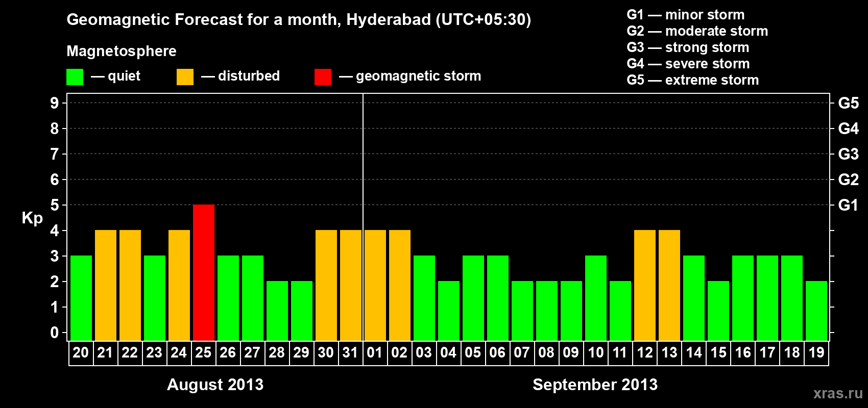
Task: Click the green bar above August 23
Action: [155, 298]
